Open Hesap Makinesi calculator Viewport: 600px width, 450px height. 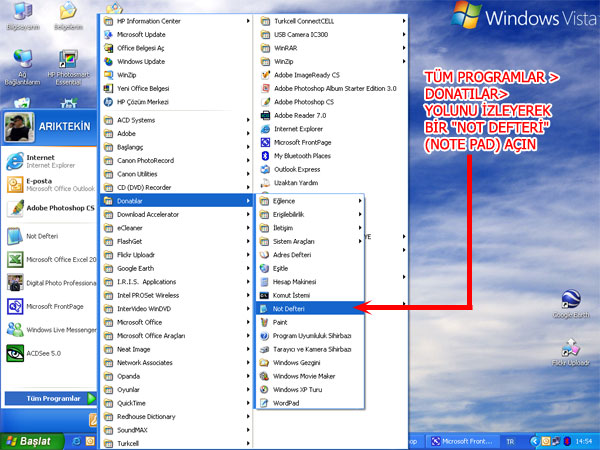(310, 282)
